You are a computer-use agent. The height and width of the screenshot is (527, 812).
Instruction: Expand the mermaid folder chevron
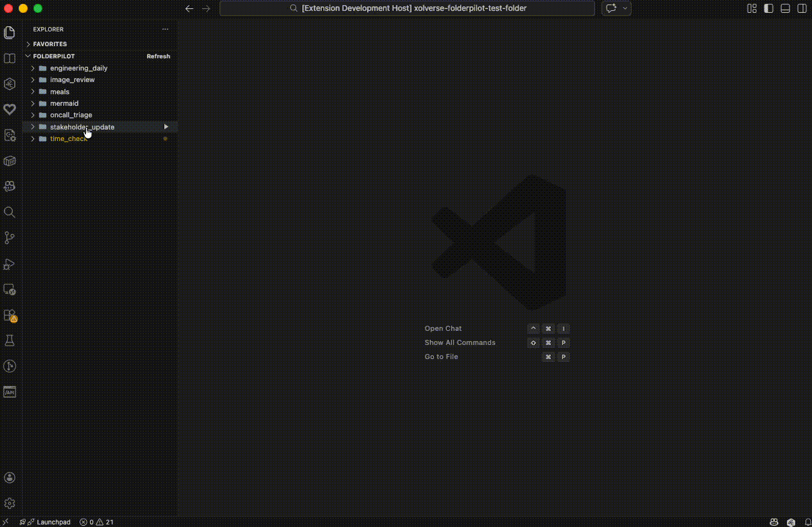point(33,103)
